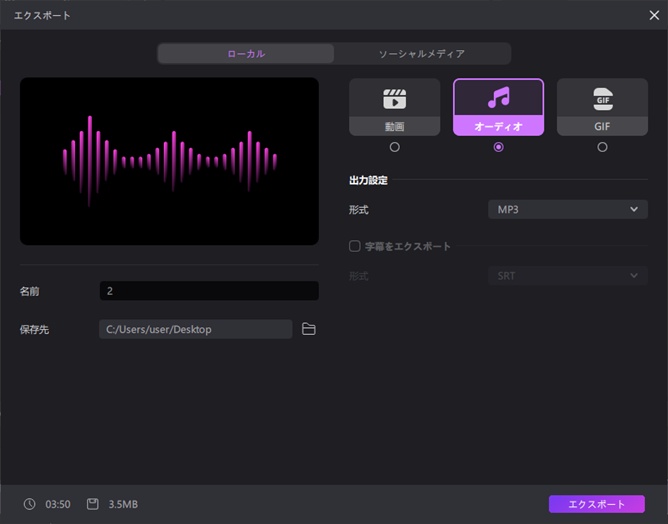Screen dimensions: 668x524
Task: Click the file size disk icon
Action: click(92, 504)
